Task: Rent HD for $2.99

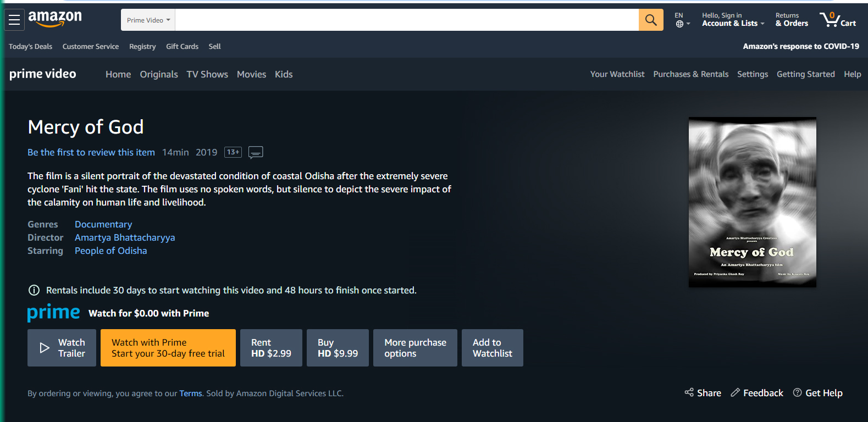Action: (x=271, y=348)
